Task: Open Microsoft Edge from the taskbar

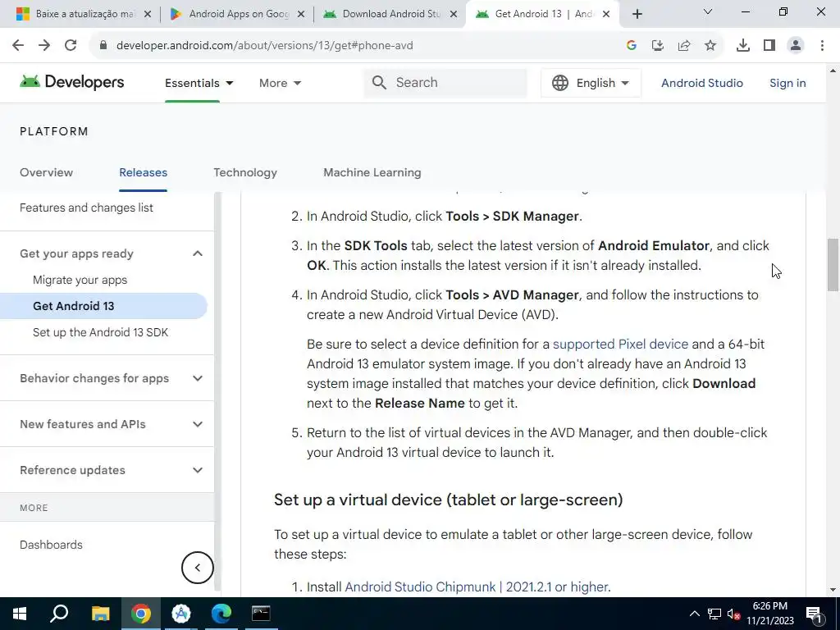Action: 221,614
